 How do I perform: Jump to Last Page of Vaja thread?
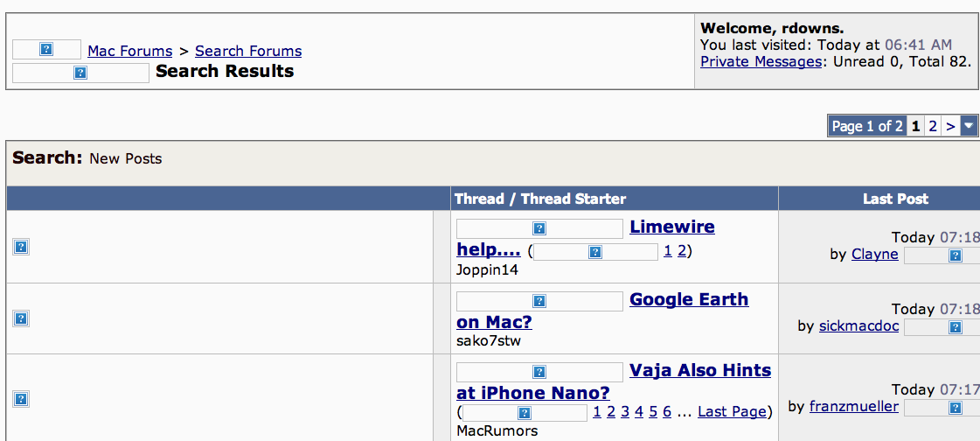[x=732, y=411]
